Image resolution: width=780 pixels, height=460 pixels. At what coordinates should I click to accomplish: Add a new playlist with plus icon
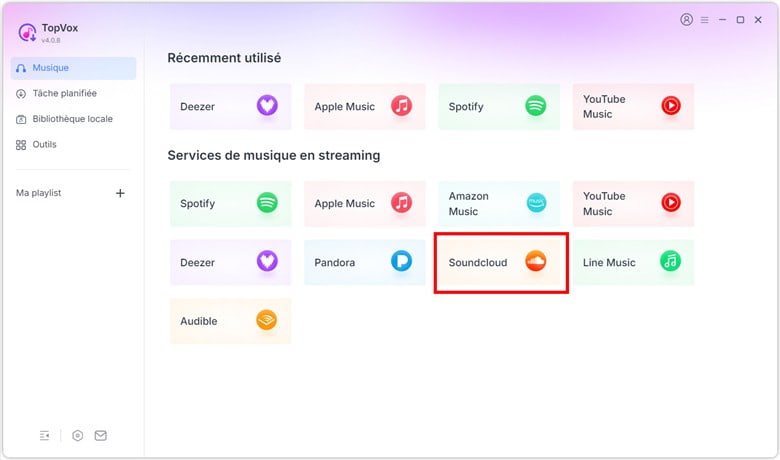(120, 193)
